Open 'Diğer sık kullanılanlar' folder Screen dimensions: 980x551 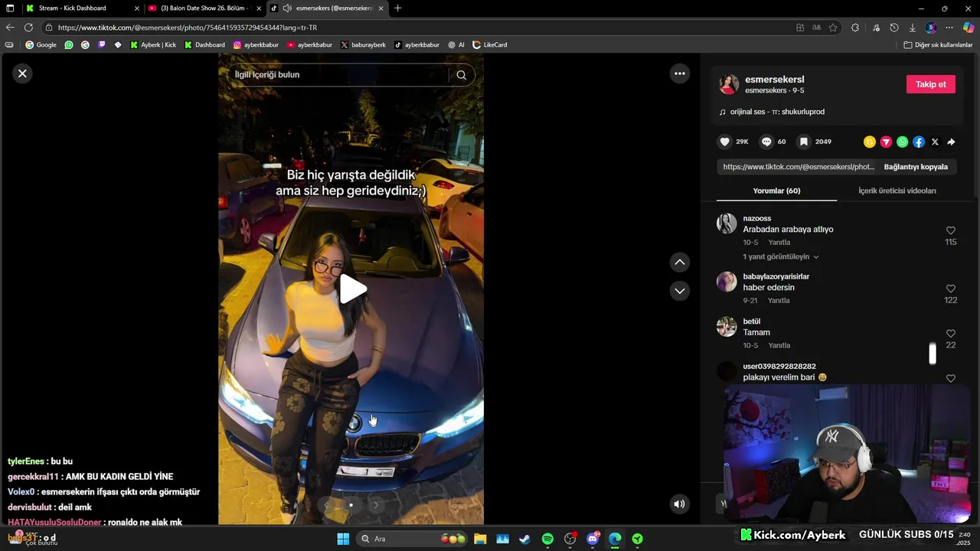[938, 45]
